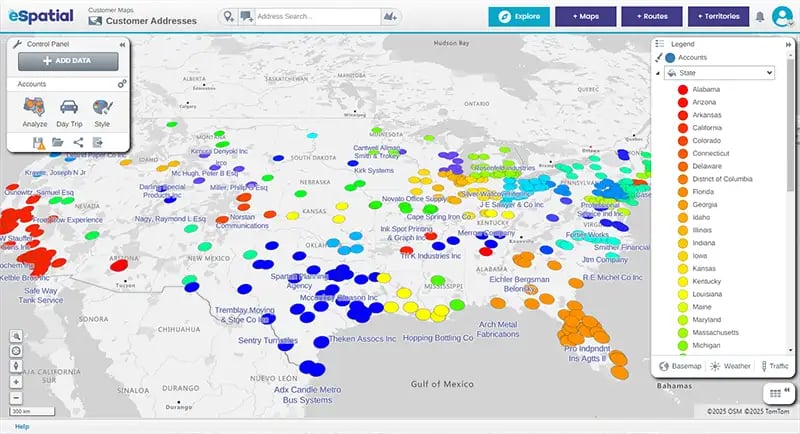
Task: Open the Explore tab
Action: pyautogui.click(x=519, y=16)
